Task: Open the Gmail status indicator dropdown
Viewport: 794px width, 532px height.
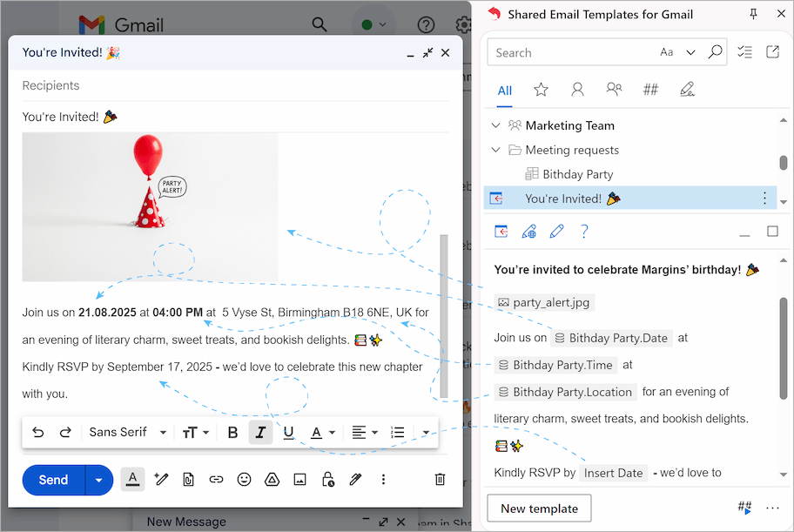Action: coord(373,24)
